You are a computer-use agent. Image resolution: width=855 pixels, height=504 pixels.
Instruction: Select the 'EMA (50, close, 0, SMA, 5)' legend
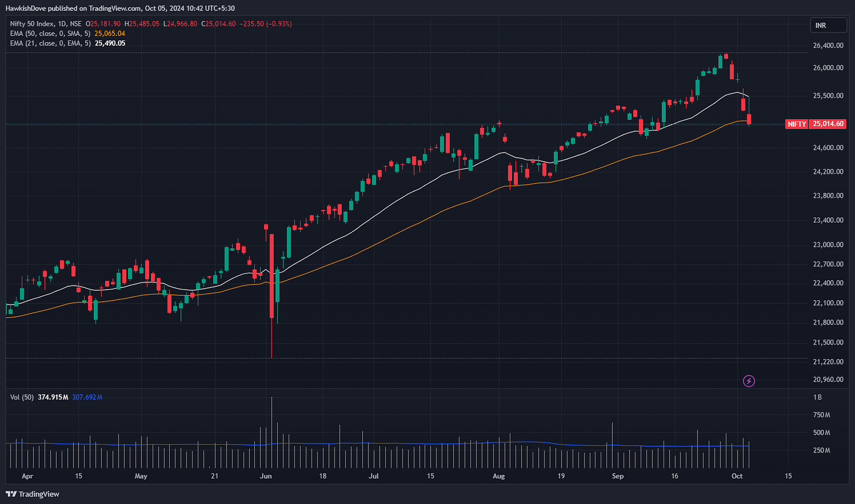coord(50,33)
